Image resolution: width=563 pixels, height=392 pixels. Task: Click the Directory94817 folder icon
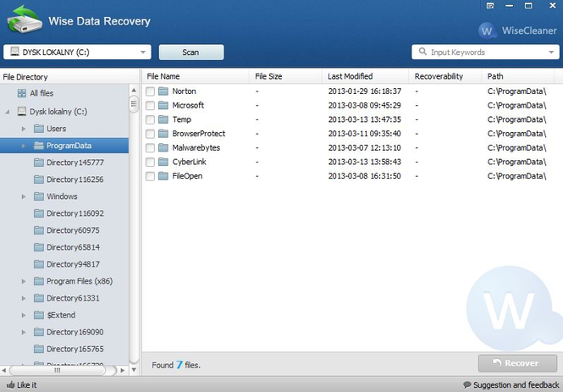click(x=39, y=264)
